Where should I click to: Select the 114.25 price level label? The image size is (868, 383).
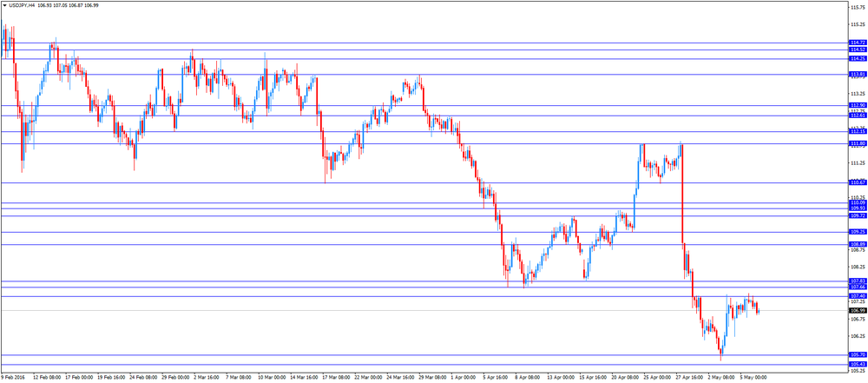(858, 59)
